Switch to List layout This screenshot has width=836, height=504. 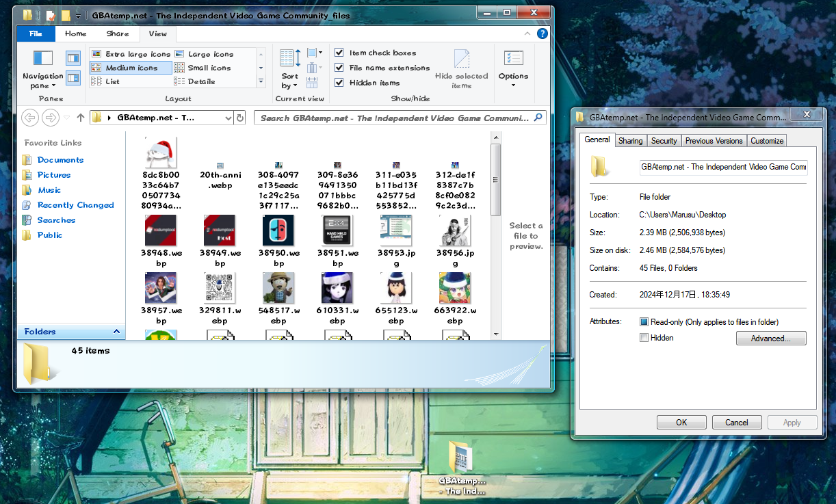[x=105, y=81]
